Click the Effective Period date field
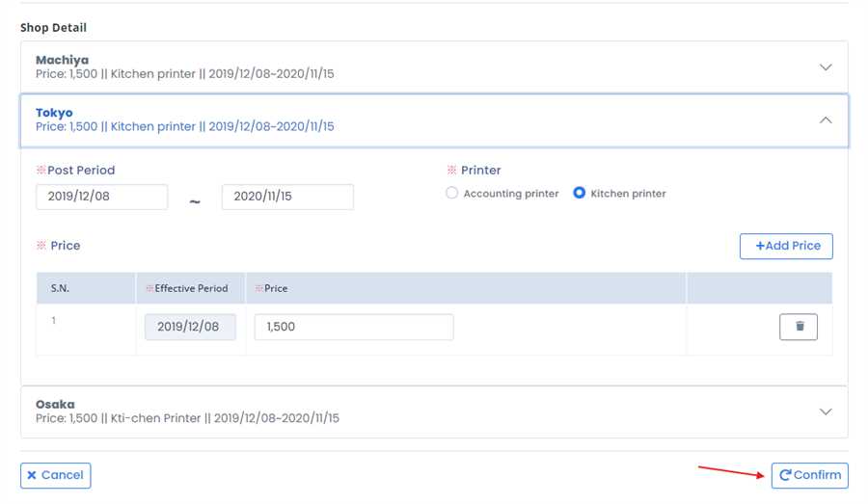 coord(190,327)
